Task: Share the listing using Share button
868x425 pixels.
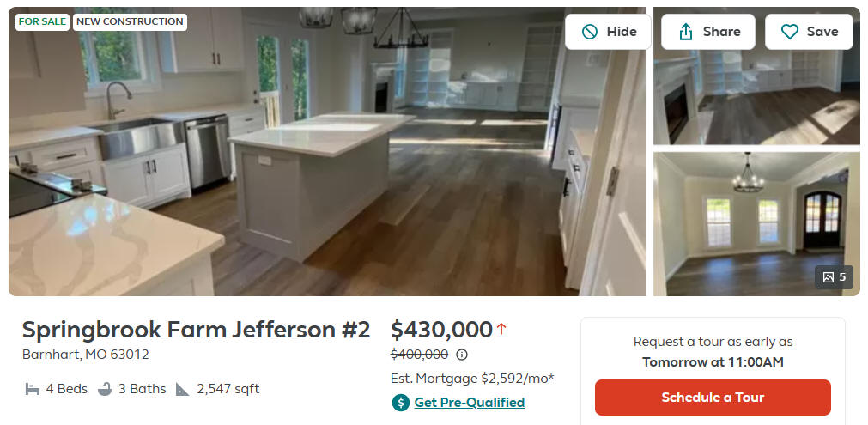Action: [x=708, y=32]
